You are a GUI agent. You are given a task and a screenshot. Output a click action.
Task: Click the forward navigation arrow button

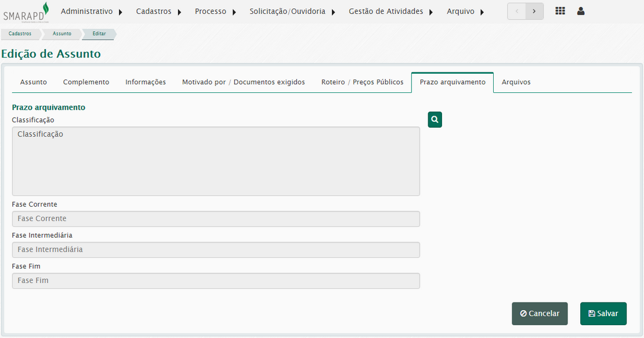534,11
